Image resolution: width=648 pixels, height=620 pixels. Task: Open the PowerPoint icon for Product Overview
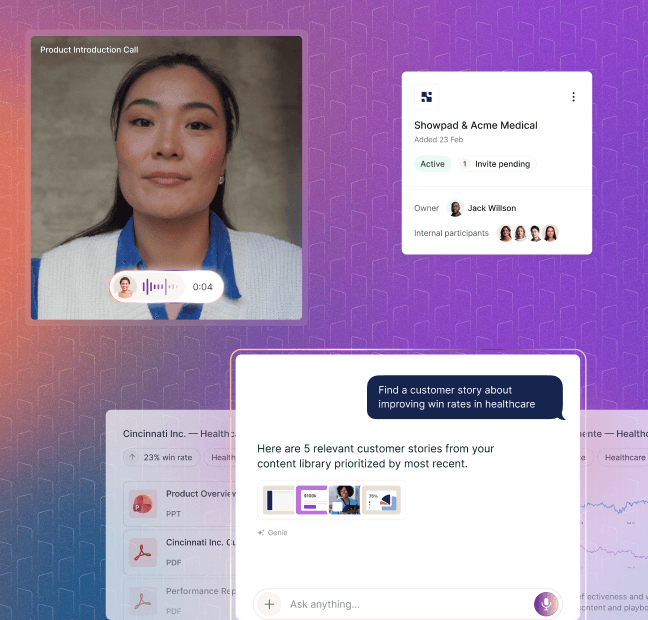[x=143, y=504]
